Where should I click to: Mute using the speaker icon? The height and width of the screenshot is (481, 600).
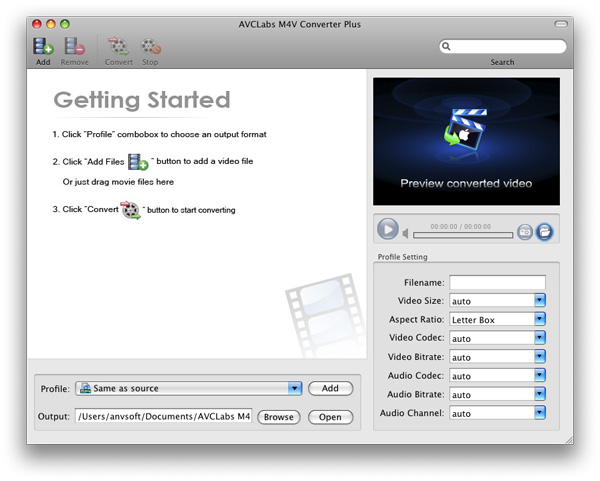tap(406, 233)
